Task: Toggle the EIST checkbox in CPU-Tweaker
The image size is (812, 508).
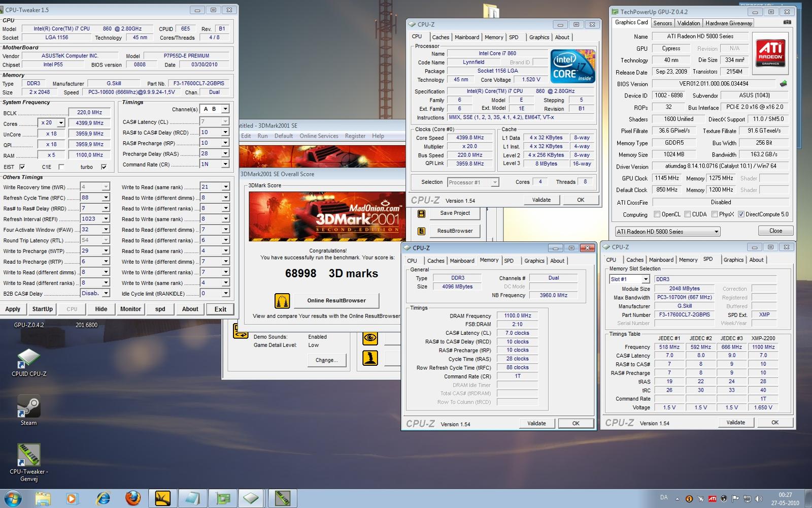Action: [x=22, y=167]
